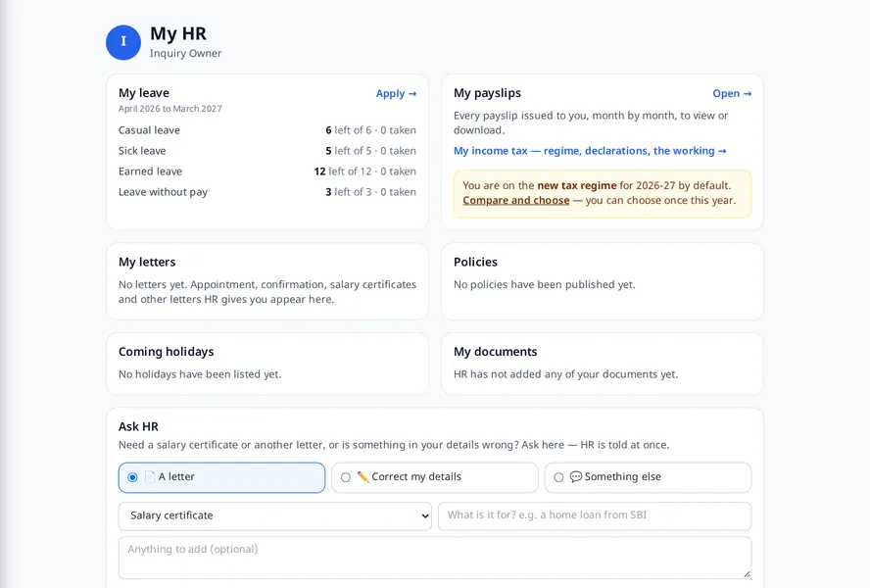
Task: Click the 'My leave' card heading
Action: pos(144,93)
